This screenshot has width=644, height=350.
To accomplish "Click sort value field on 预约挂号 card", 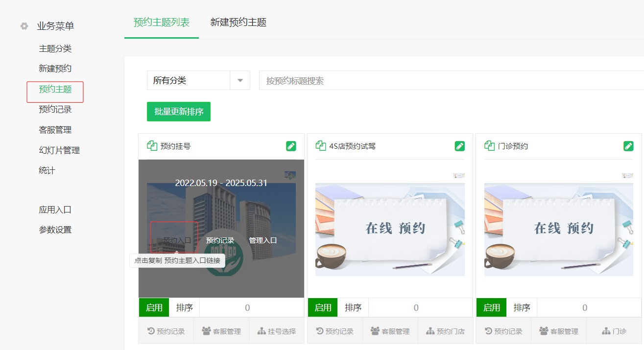I will [x=252, y=307].
